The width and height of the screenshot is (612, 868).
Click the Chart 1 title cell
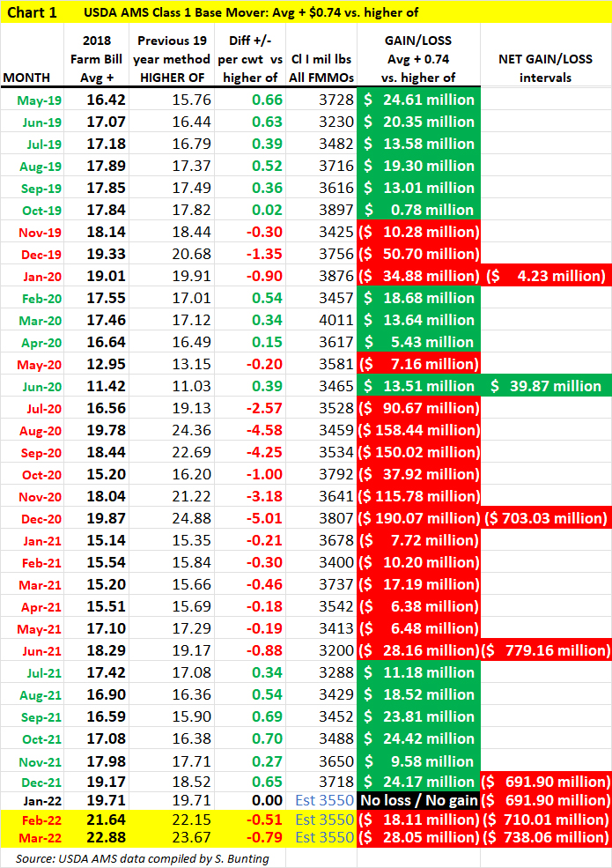coord(33,12)
